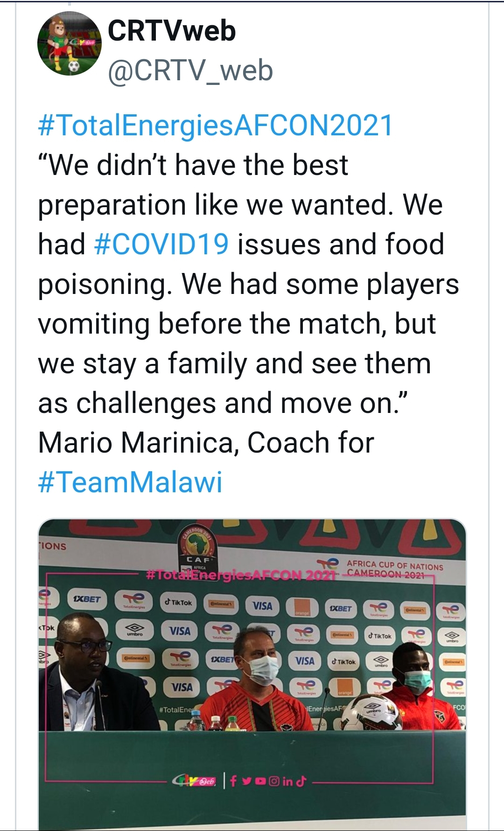Screen dimensions: 504x831
Task: Open the @CRTV_web handle
Action: 190,70
